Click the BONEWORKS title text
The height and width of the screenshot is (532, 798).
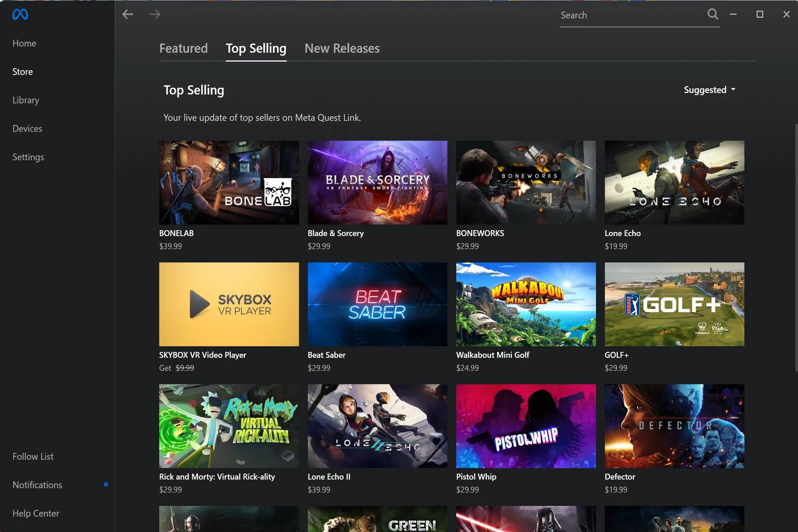click(480, 233)
